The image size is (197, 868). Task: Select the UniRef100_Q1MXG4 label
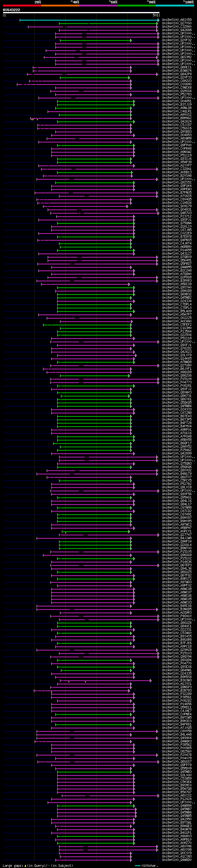(177, 91)
